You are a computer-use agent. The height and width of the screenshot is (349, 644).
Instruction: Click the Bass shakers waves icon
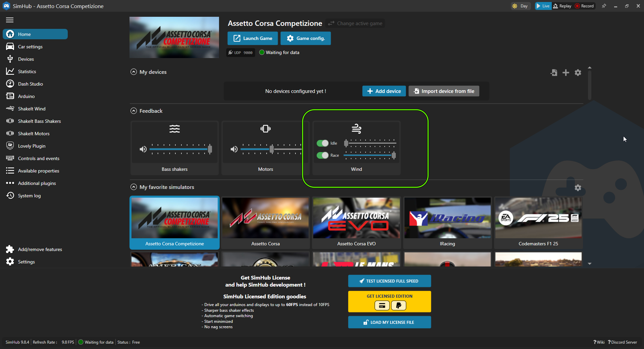click(174, 129)
